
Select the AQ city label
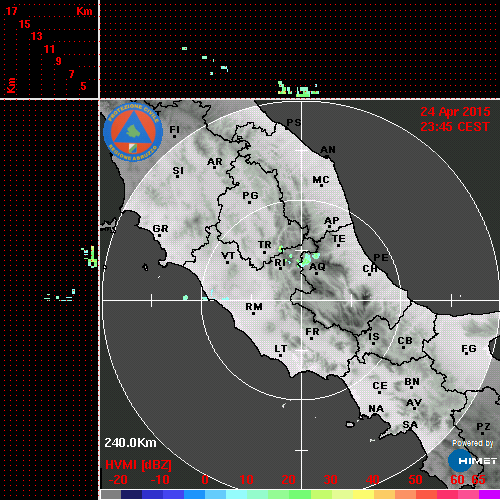point(317,267)
